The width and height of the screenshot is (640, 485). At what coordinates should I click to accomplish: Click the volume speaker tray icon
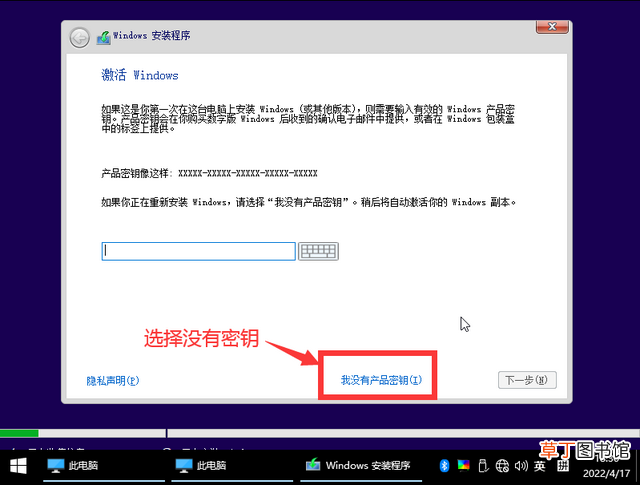pyautogui.click(x=521, y=465)
